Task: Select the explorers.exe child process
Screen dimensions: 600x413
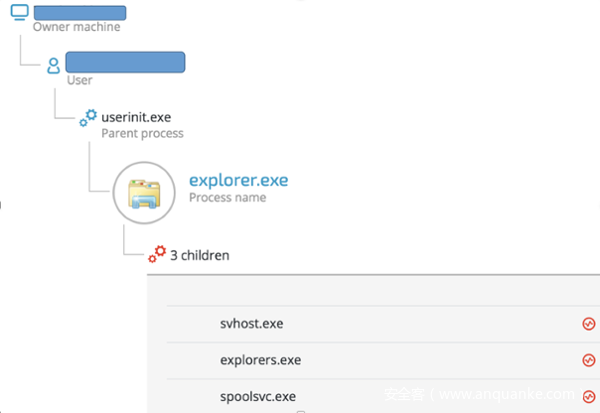Action: [260, 360]
